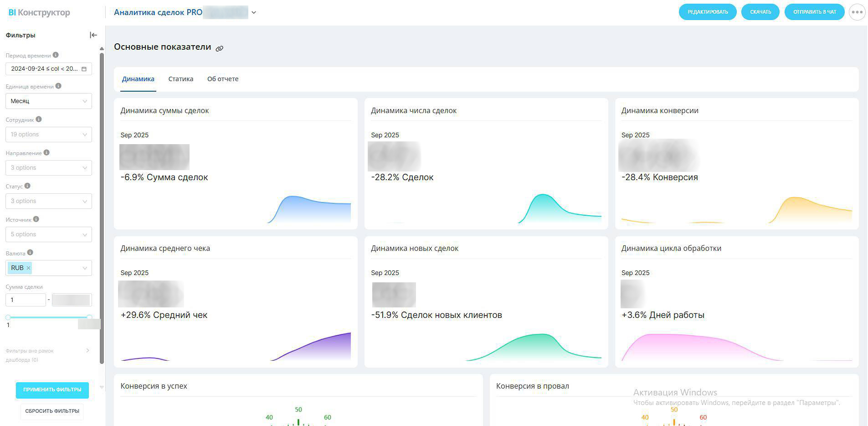The image size is (868, 426).
Task: Collapse the Фильтры sidebar panel
Action: tap(93, 35)
